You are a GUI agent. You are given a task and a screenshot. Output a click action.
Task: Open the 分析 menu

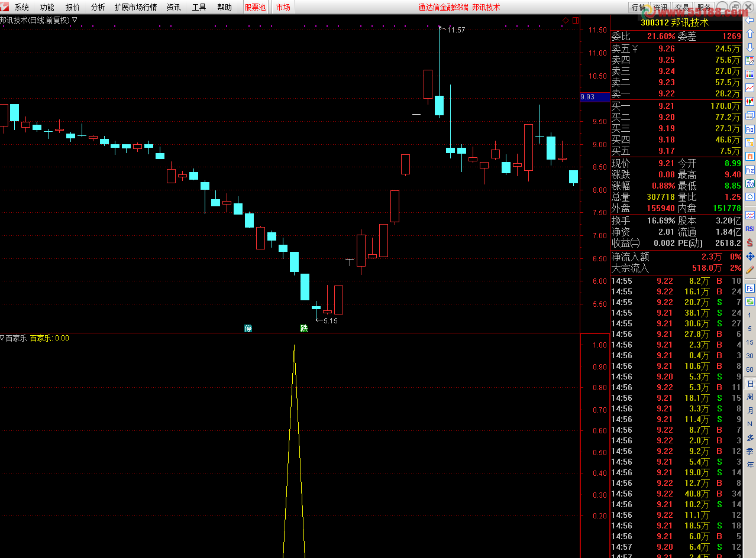click(98, 7)
